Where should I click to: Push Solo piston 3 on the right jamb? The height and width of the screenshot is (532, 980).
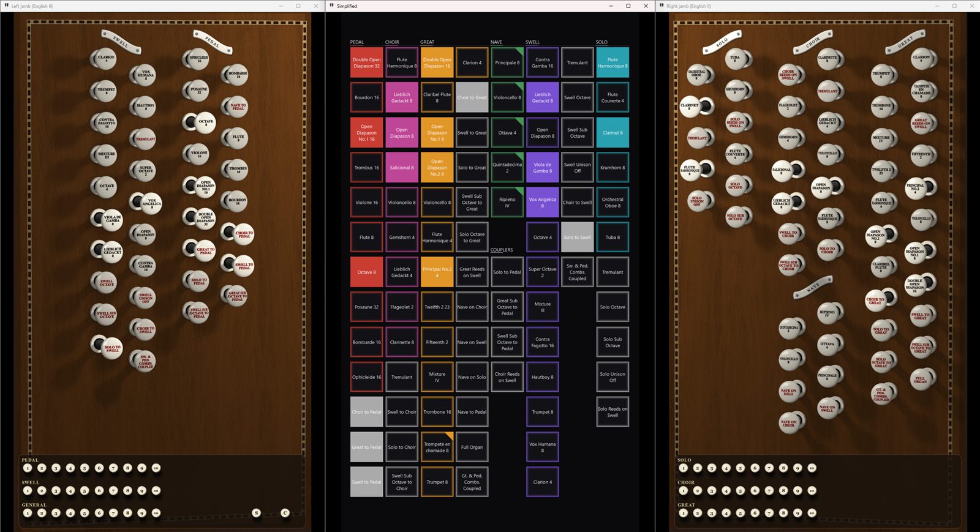pyautogui.click(x=712, y=468)
